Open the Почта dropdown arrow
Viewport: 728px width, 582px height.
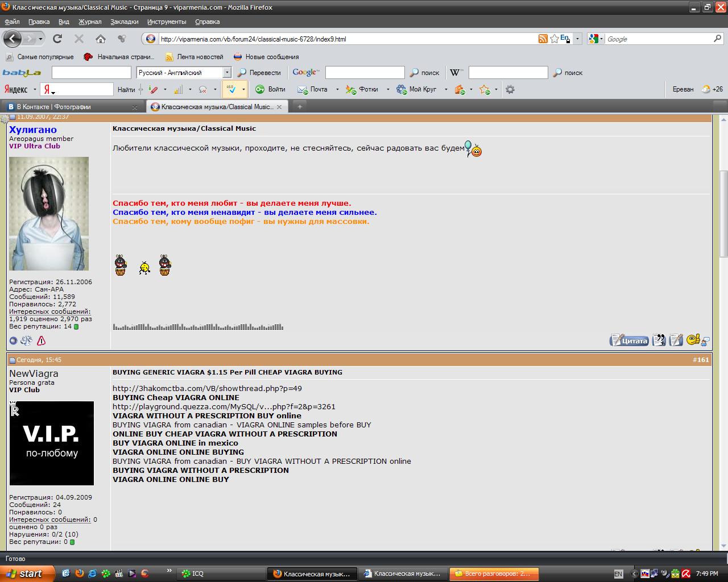[337, 89]
